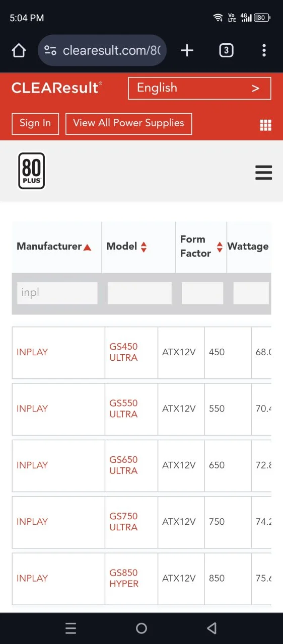
Task: Focus the Model column filter field
Action: [x=139, y=293]
